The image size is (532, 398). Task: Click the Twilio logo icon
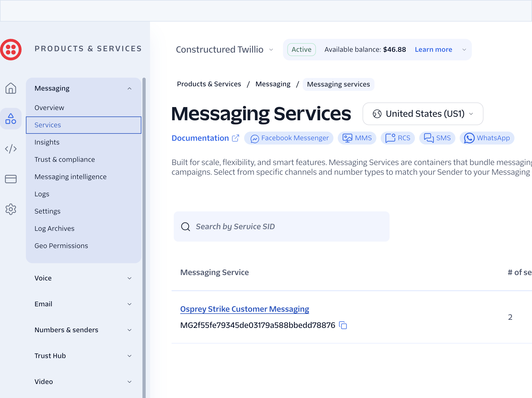point(11,50)
